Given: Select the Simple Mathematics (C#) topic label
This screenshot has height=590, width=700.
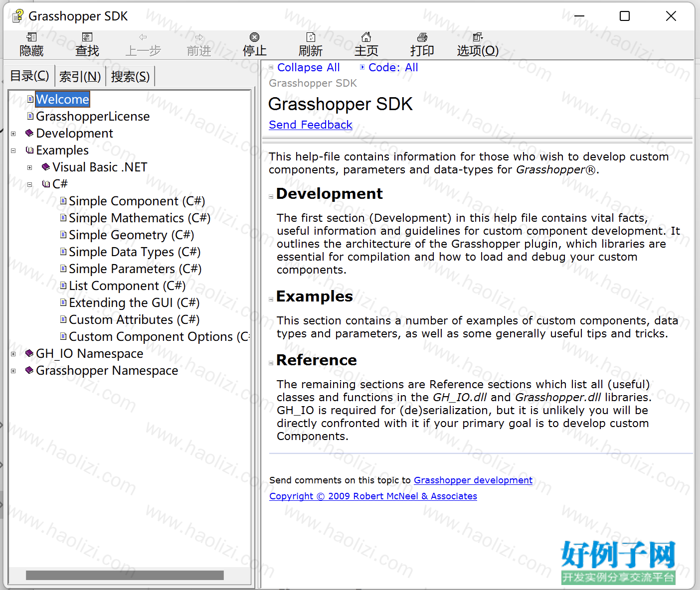Looking at the screenshot, I should (x=140, y=218).
